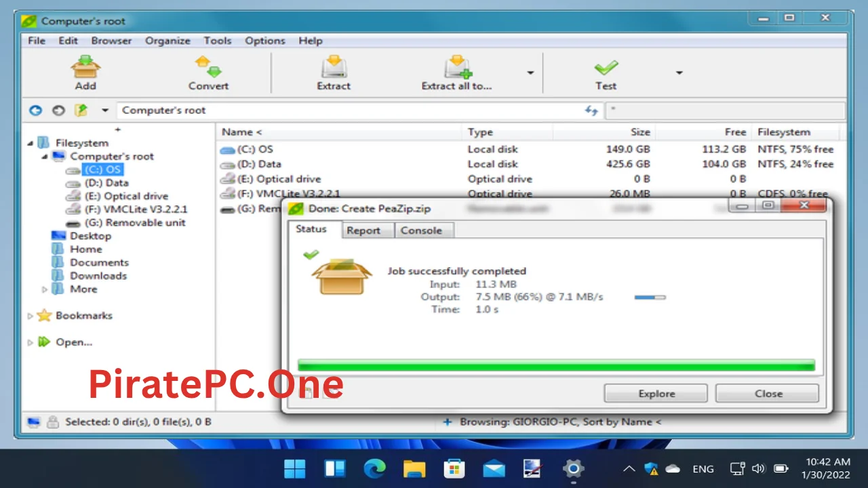Expand the Open... section
868x488 pixels.
[30, 342]
